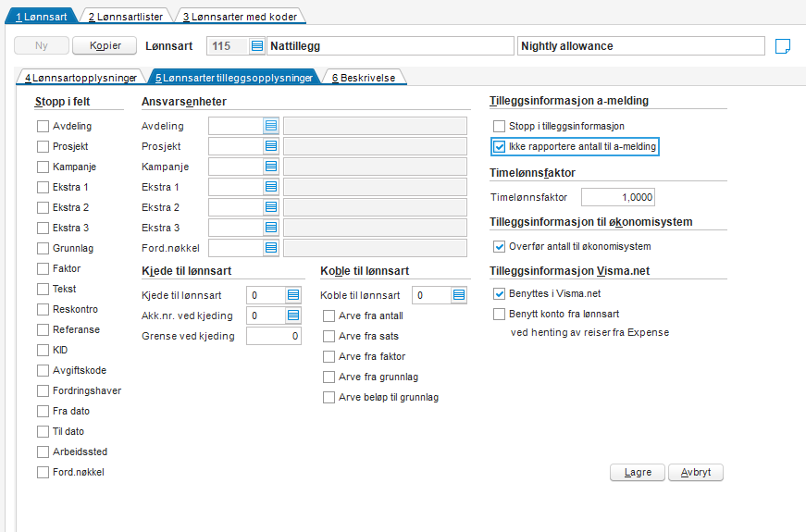Viewport: 806px width, 532px height.
Task: Open Prosjekt lookup list under Ansvarsenheter
Action: pyautogui.click(x=271, y=146)
